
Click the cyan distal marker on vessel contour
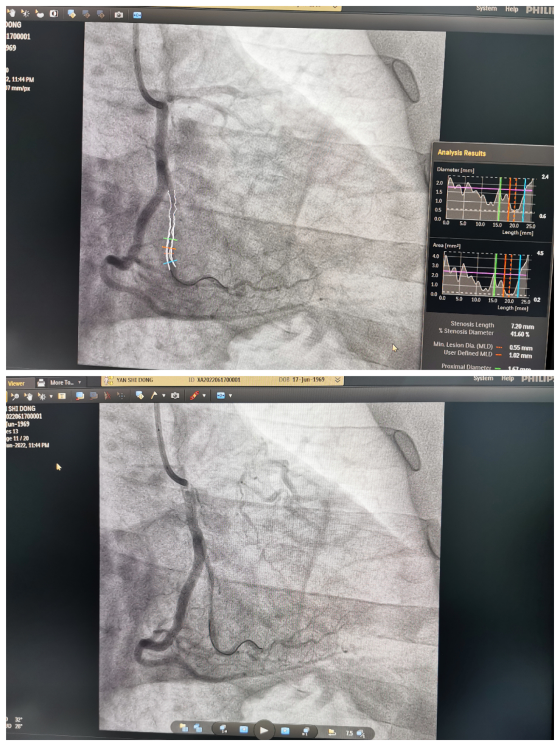click(170, 262)
